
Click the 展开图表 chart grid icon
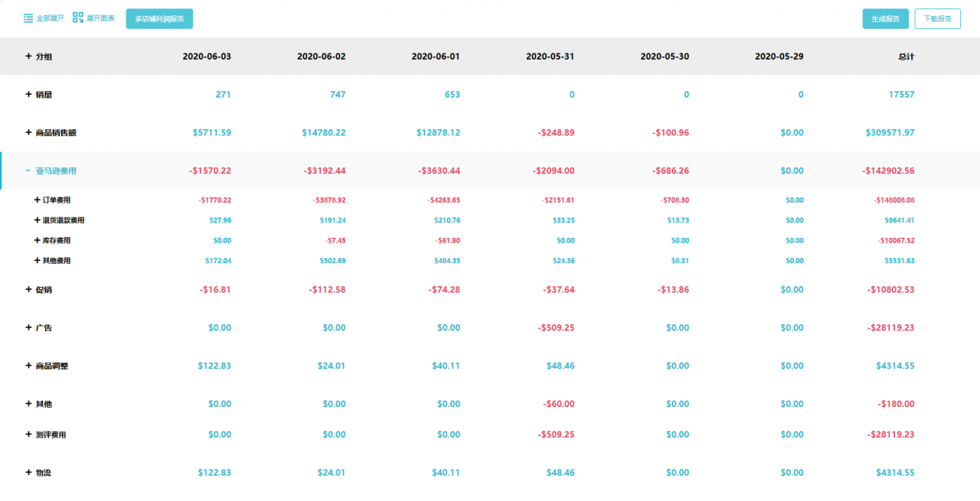coord(78,18)
